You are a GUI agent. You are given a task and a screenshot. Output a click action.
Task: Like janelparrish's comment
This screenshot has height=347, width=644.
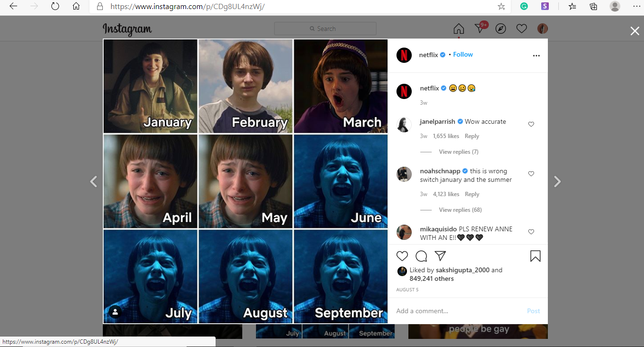click(x=531, y=124)
